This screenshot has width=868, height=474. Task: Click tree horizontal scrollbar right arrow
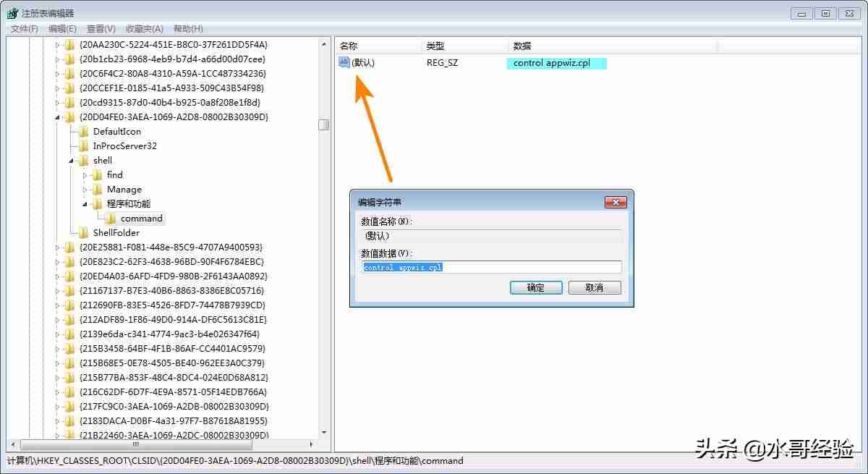(312, 445)
